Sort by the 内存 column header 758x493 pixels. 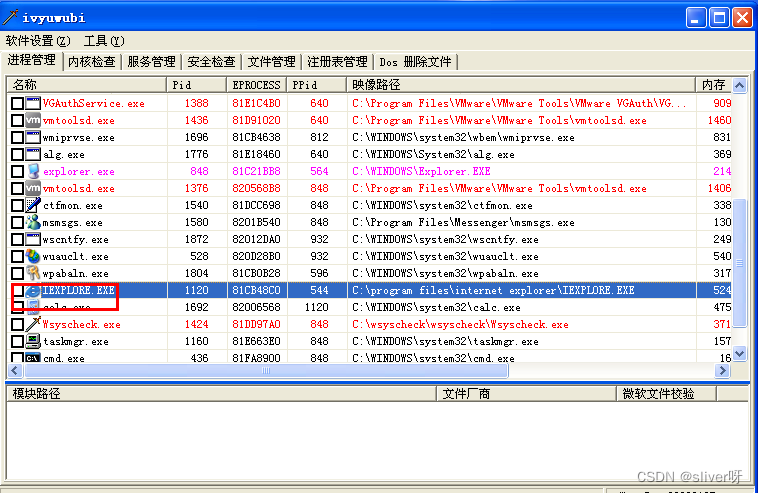[x=714, y=85]
